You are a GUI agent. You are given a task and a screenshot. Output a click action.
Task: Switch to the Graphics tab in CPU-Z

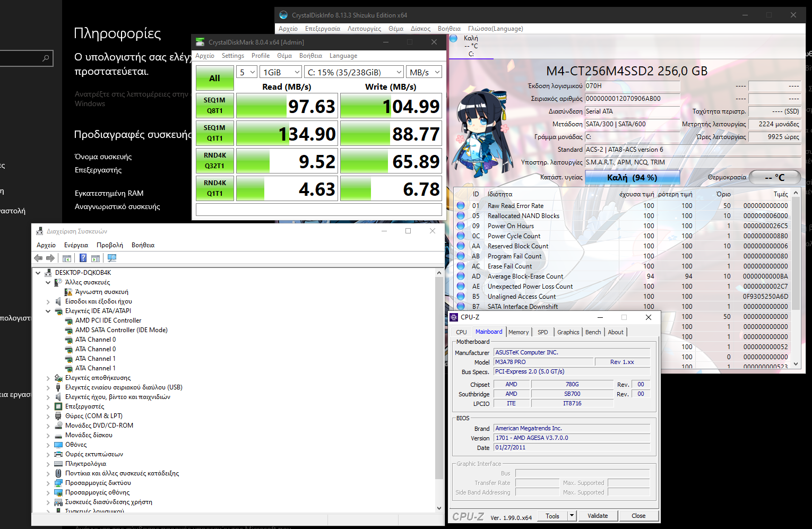[x=568, y=332]
